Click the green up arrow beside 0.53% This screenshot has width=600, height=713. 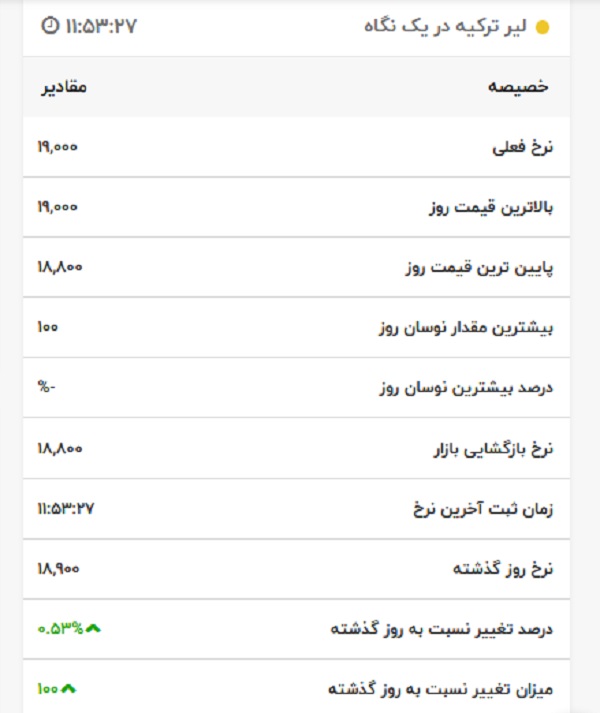(x=93, y=628)
